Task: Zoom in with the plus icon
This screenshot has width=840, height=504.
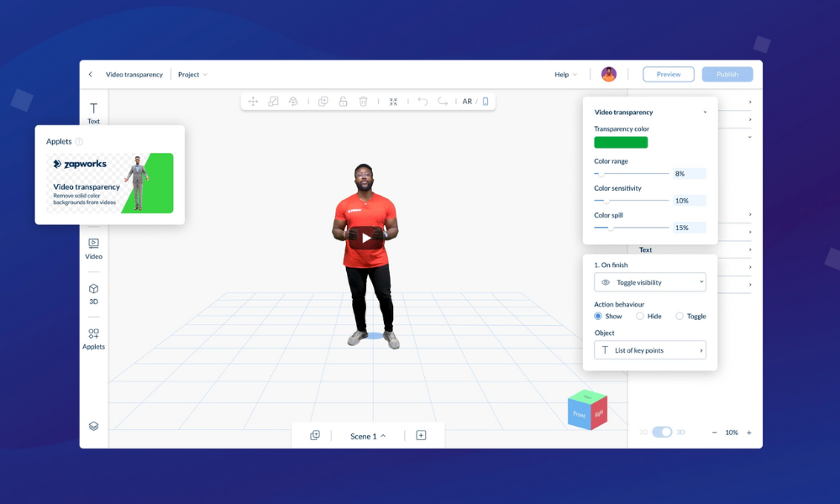Action: tap(749, 433)
